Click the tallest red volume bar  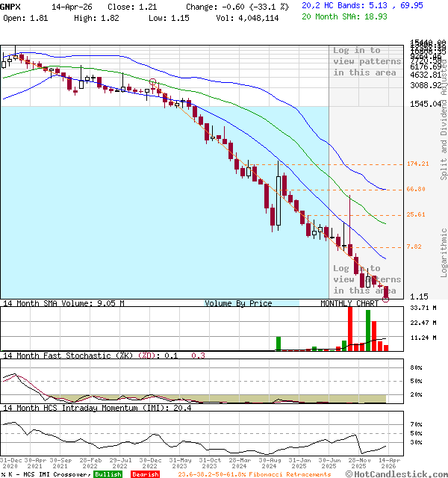[350, 327]
